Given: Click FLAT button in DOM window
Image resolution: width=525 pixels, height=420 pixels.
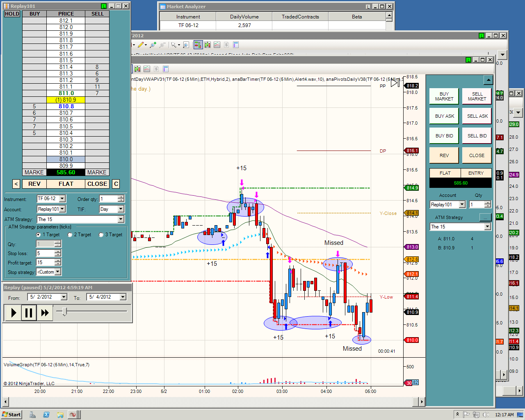Looking at the screenshot, I should point(66,184).
